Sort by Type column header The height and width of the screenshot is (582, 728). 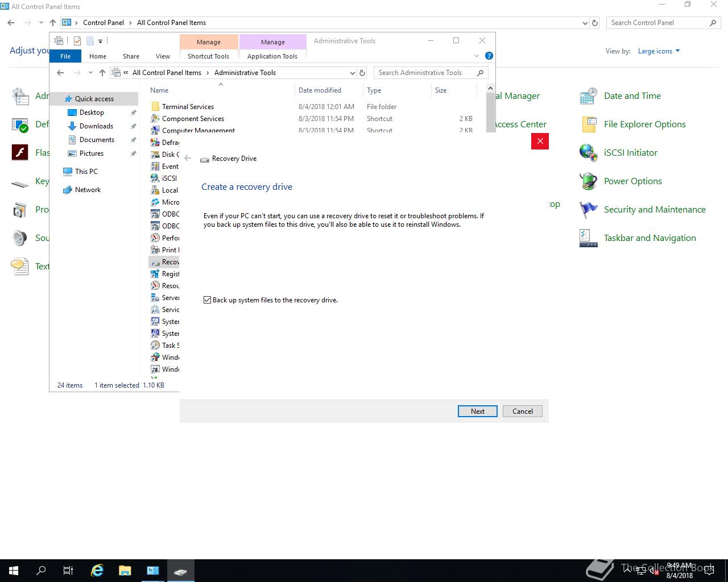click(x=397, y=90)
